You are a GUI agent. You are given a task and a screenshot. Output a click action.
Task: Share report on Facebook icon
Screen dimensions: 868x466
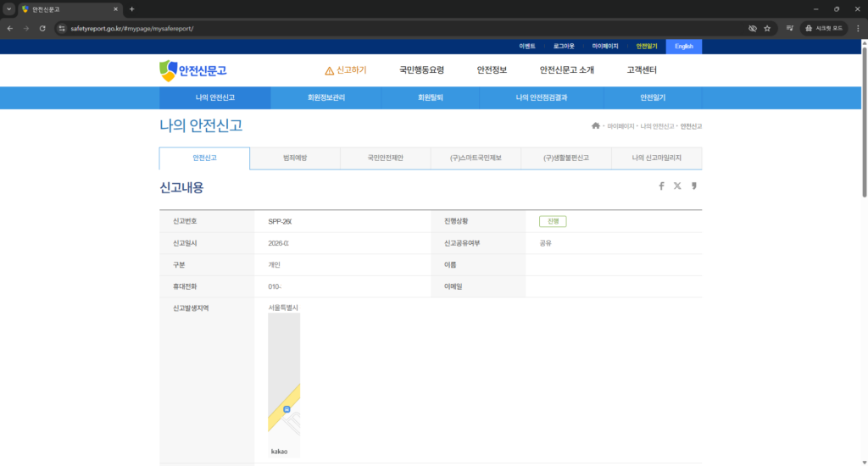[661, 186]
